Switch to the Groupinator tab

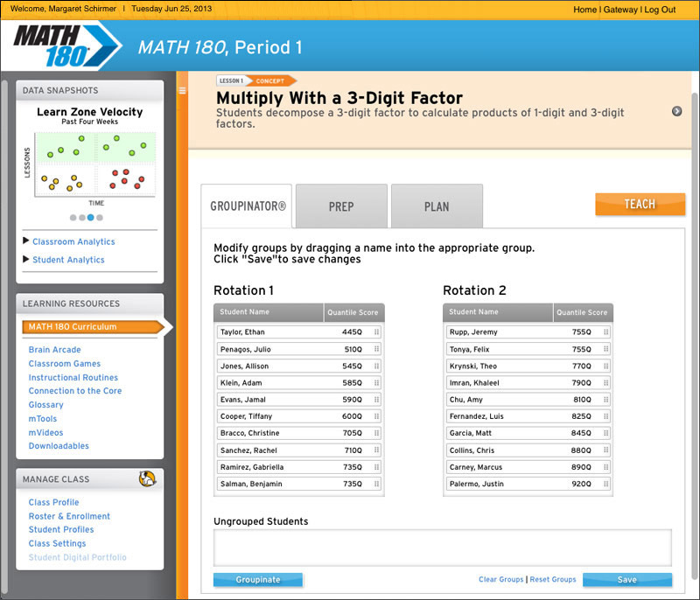(x=247, y=206)
